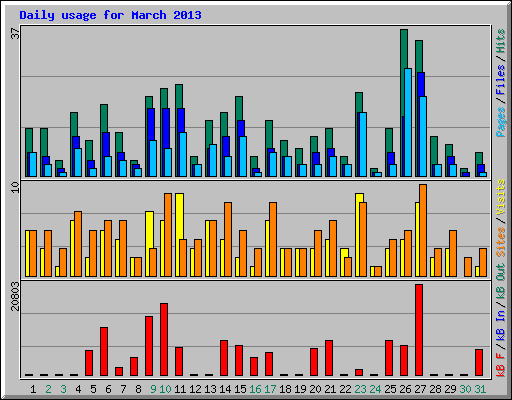This screenshot has width=512, height=400.
Task: Click the orange 'Sites' legend label
Action: [x=501, y=242]
